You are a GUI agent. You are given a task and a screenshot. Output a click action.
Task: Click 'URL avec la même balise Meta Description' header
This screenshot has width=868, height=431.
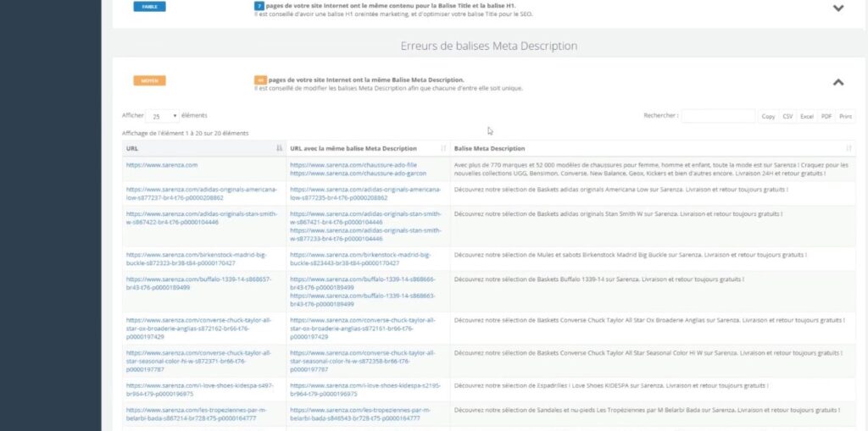353,148
